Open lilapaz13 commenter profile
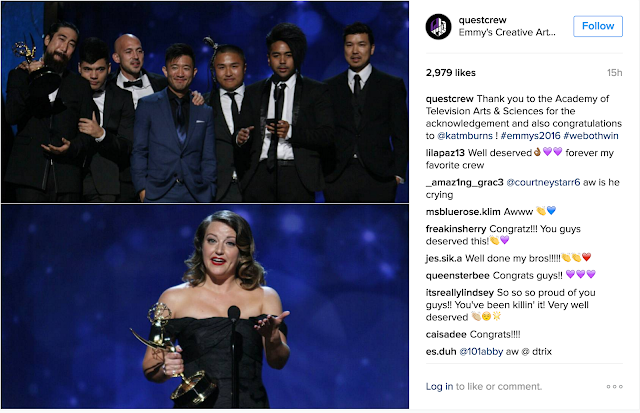Viewport: 640px width, 413px height. pos(445,153)
